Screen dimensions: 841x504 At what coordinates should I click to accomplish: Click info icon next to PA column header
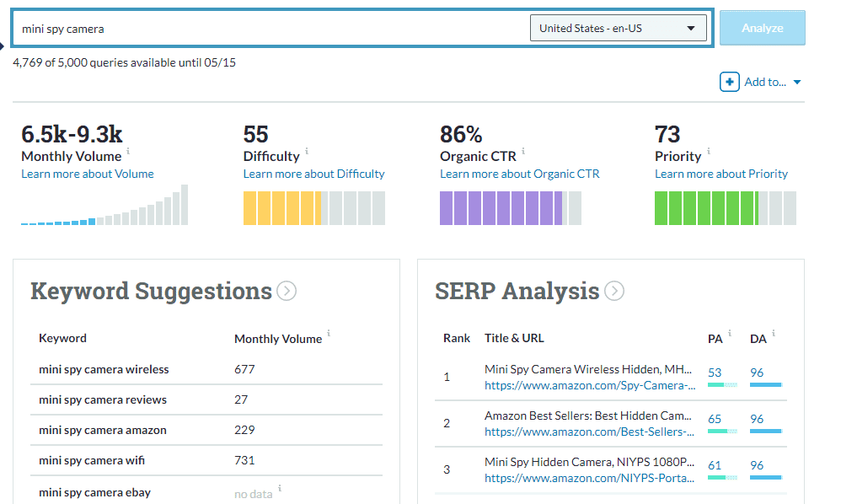click(730, 334)
